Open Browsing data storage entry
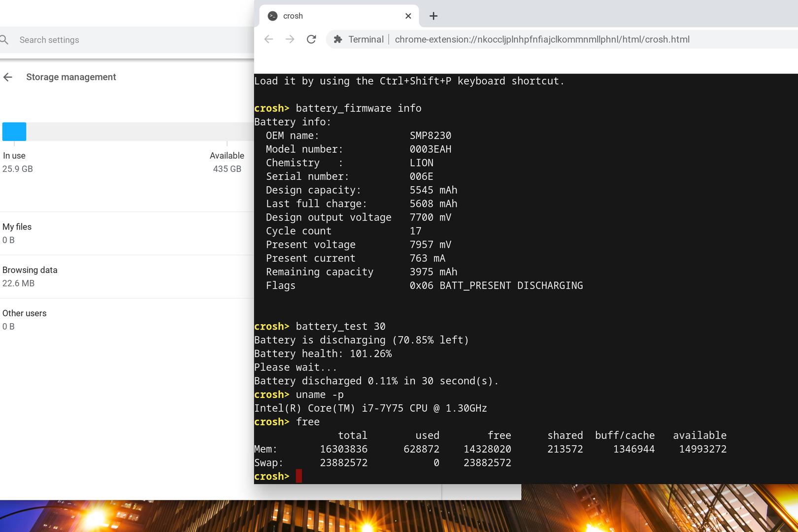Image resolution: width=798 pixels, height=532 pixels. 127,276
